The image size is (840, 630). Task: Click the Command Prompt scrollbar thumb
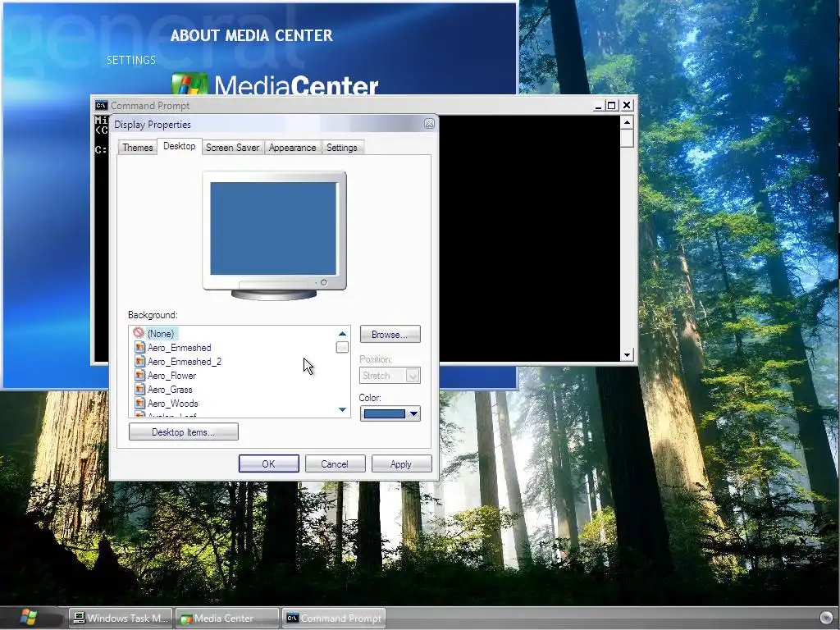(x=628, y=138)
